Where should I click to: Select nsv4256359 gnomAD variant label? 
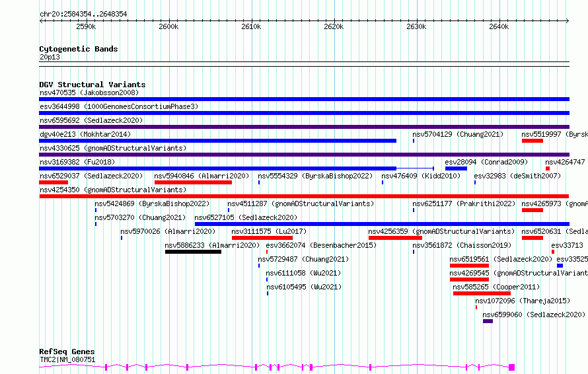[x=441, y=231]
